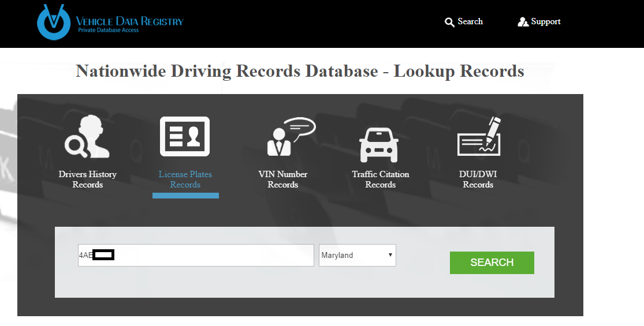Click the Vehicle Data Registry circular logo icon
The height and width of the screenshot is (326, 644).
(54, 22)
